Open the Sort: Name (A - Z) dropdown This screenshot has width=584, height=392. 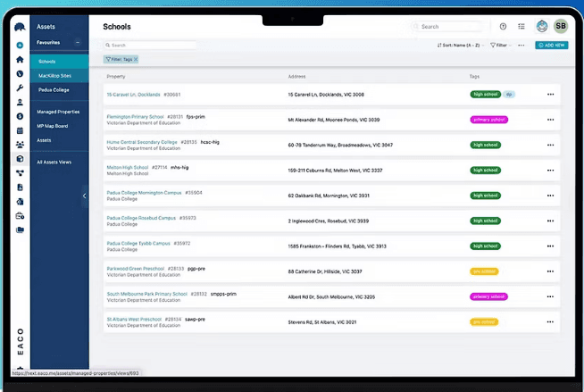461,45
